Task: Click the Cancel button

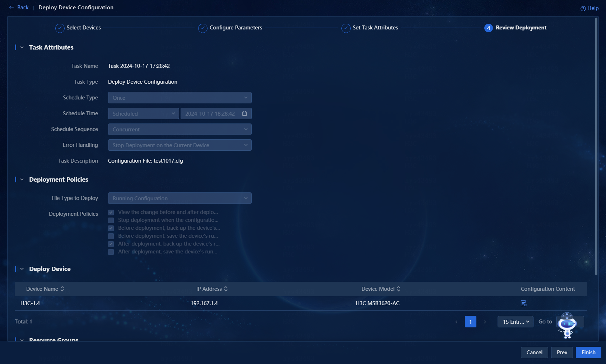Action: pos(535,353)
